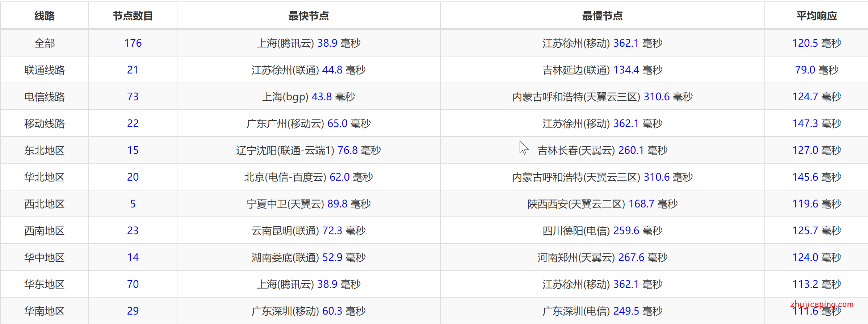Click 江苏徐州(移动) 362.1 in the 移动线路 row
This screenshot has height=324, width=868.
click(602, 123)
